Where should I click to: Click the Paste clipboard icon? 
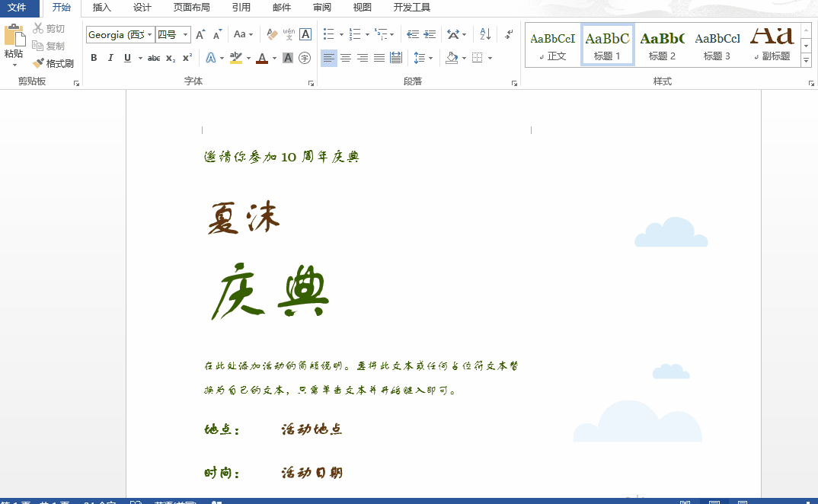coord(14,36)
